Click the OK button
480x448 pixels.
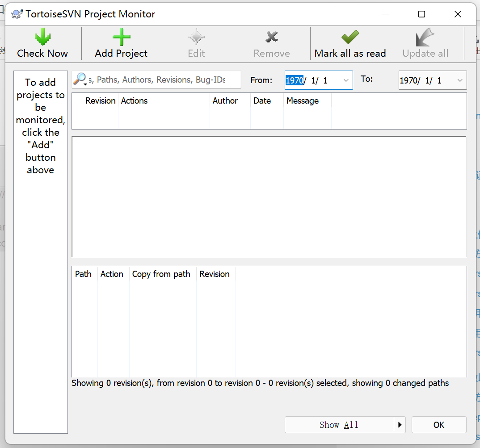(x=439, y=425)
